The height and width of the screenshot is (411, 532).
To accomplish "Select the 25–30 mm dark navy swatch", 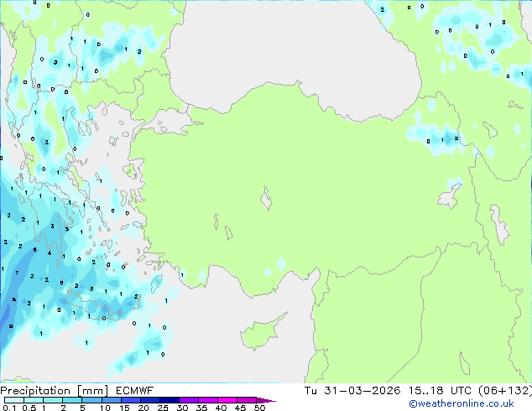I will point(169,400).
